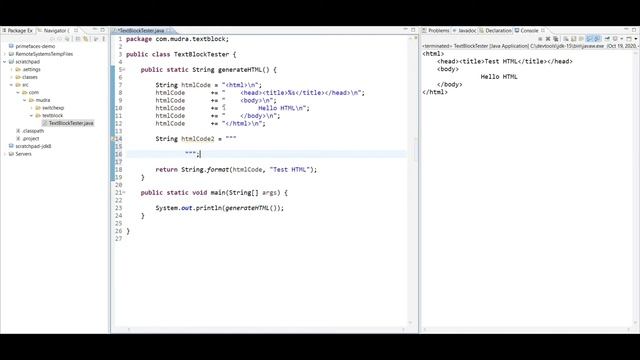Toggle Scroll Lock in the Console toolbar

coord(573,39)
